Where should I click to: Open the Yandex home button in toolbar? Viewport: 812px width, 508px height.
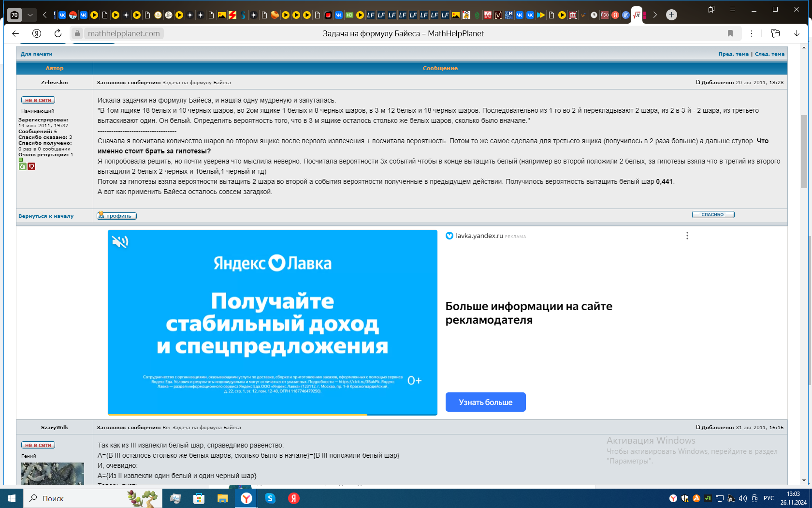(x=37, y=33)
